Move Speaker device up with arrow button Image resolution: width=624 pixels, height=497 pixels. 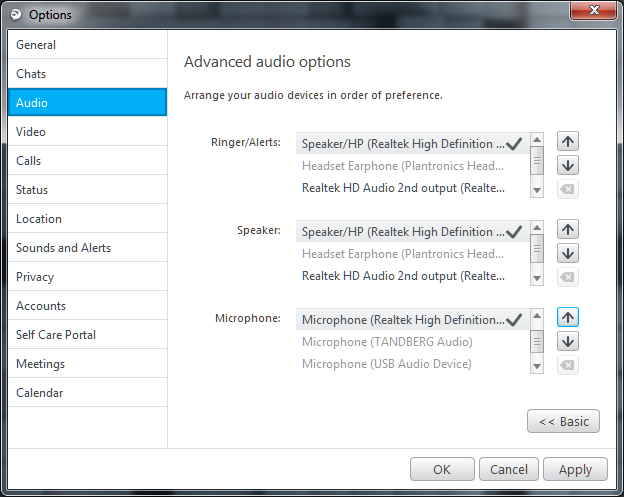(x=567, y=229)
